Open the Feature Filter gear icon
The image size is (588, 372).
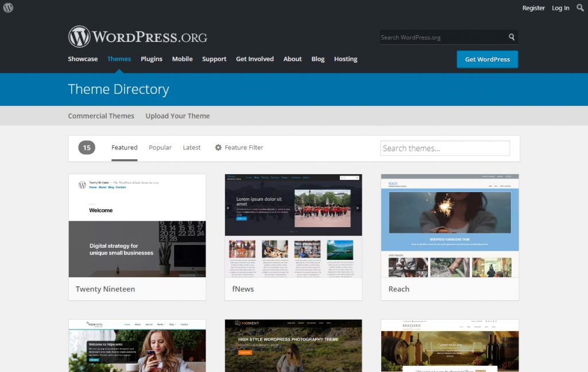(x=218, y=147)
